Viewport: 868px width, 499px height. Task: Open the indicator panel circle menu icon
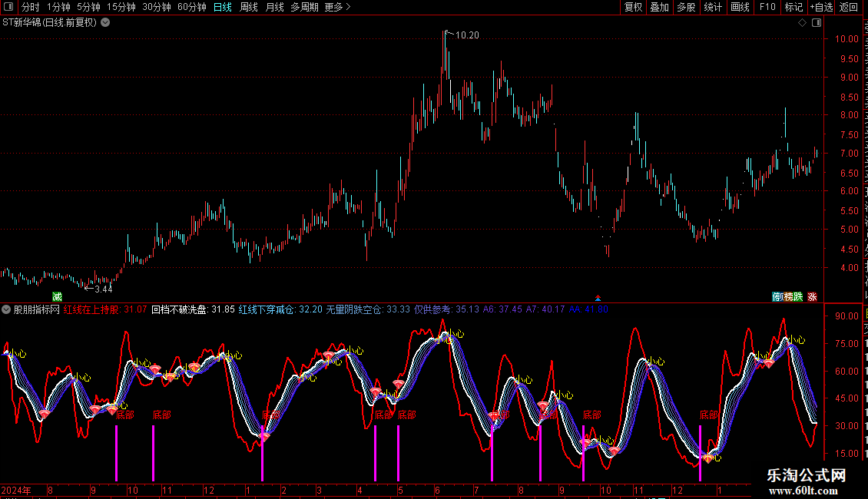(6, 309)
